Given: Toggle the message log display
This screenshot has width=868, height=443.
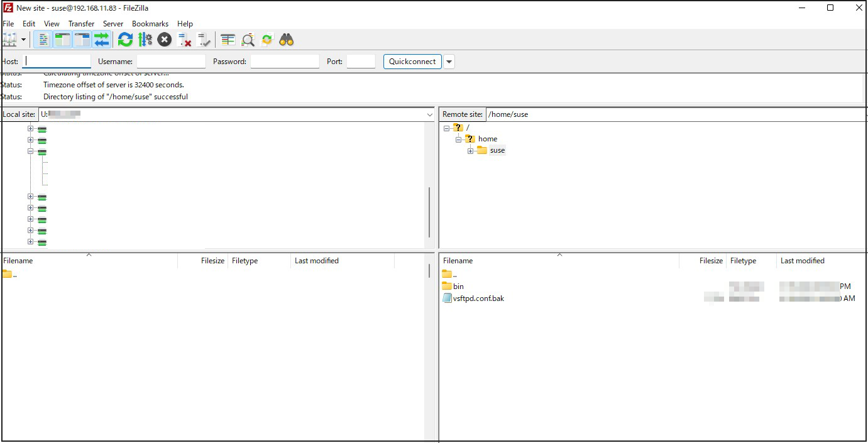Looking at the screenshot, I should (x=43, y=40).
